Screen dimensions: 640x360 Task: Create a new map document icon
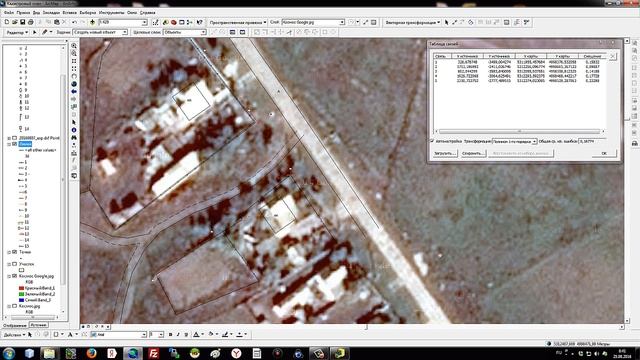7,22
